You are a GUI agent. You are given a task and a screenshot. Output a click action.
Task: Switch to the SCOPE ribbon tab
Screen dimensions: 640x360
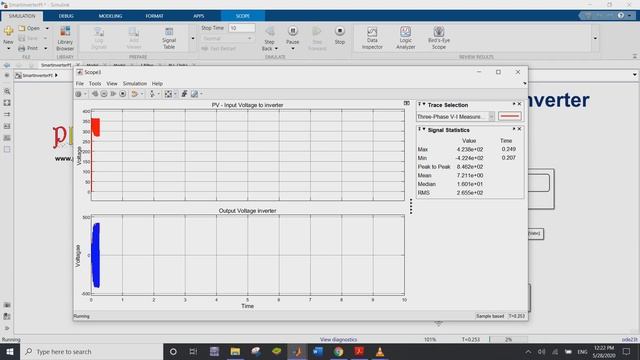[x=242, y=16]
